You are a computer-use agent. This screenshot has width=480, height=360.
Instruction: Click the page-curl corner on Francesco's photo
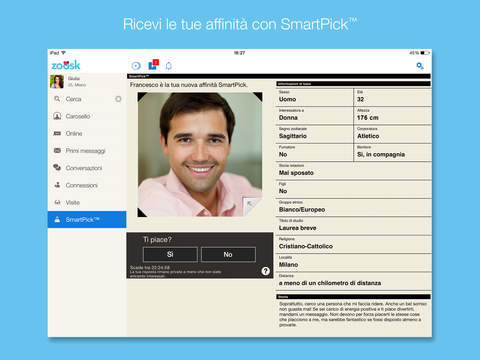click(x=253, y=207)
